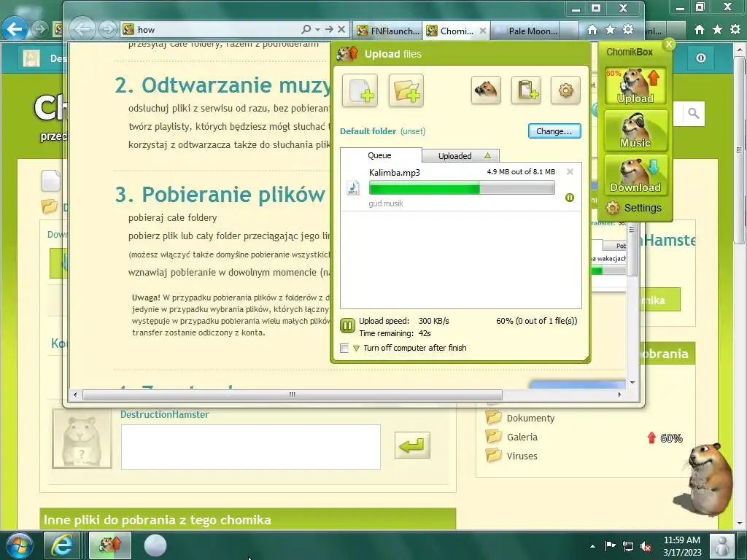Click the Action Center flag tray icon
This screenshot has width=747, height=560.
point(610,546)
